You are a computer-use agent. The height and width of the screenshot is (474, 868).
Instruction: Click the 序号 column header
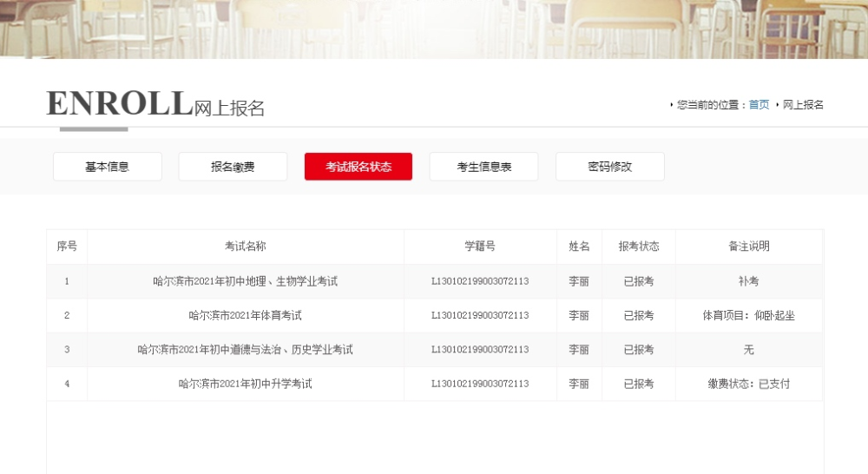(67, 247)
